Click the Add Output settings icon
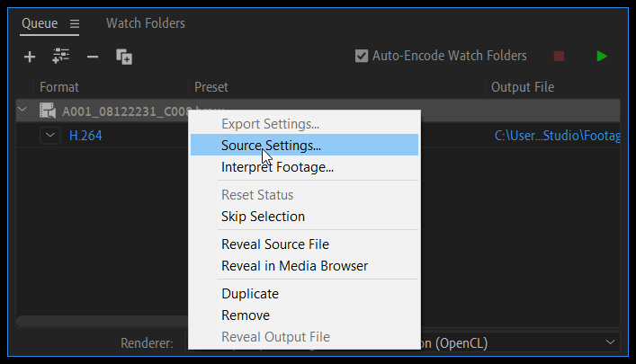 click(x=61, y=57)
